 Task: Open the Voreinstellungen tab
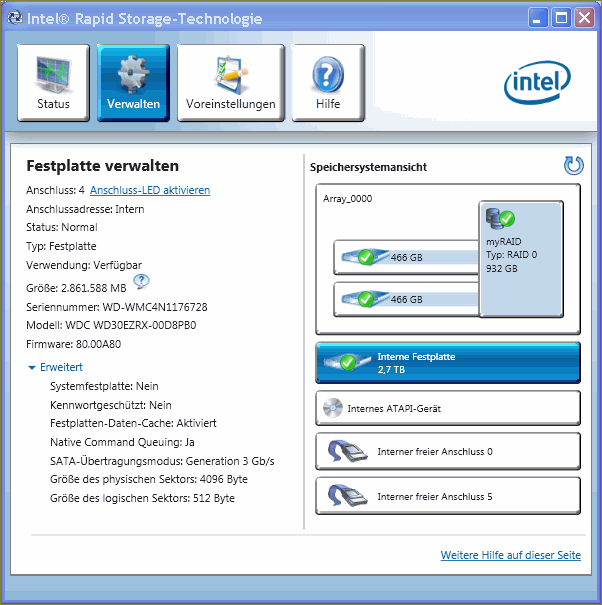tap(231, 83)
